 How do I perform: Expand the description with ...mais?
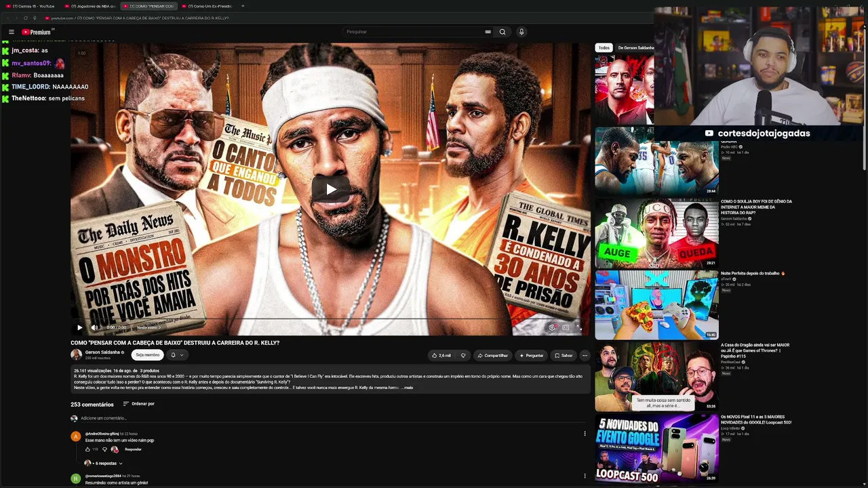(x=407, y=388)
